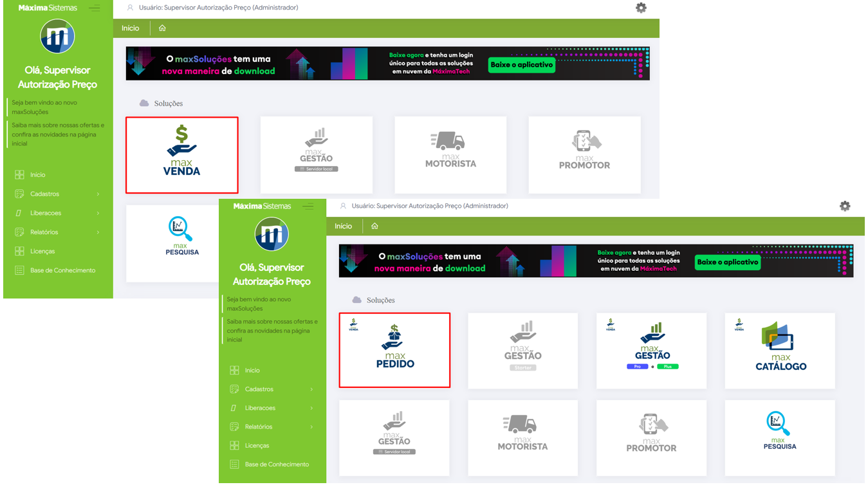This screenshot has width=868, height=487.
Task: Click the settings gear in the front window
Action: [x=845, y=206]
